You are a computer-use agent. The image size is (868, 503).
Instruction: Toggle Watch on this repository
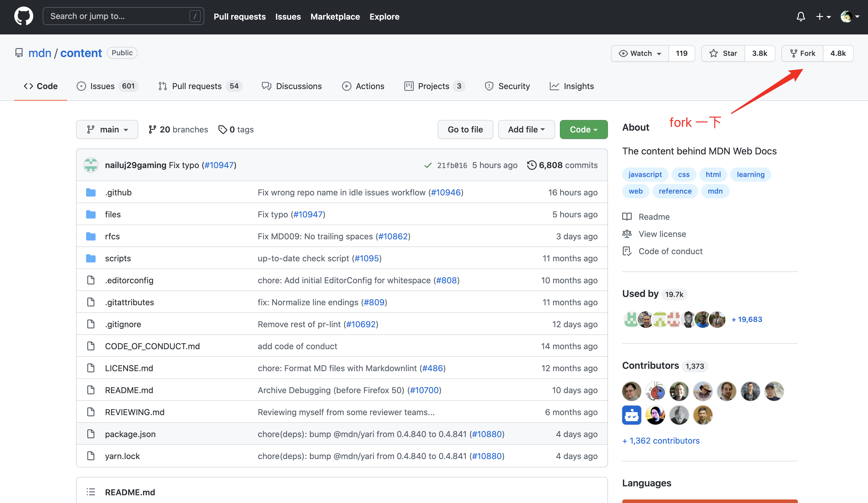[640, 53]
